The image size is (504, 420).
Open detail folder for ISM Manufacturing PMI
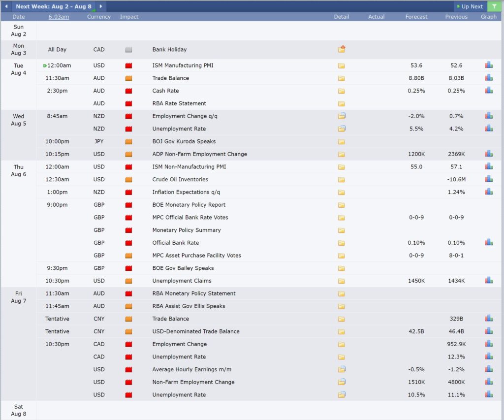342,65
